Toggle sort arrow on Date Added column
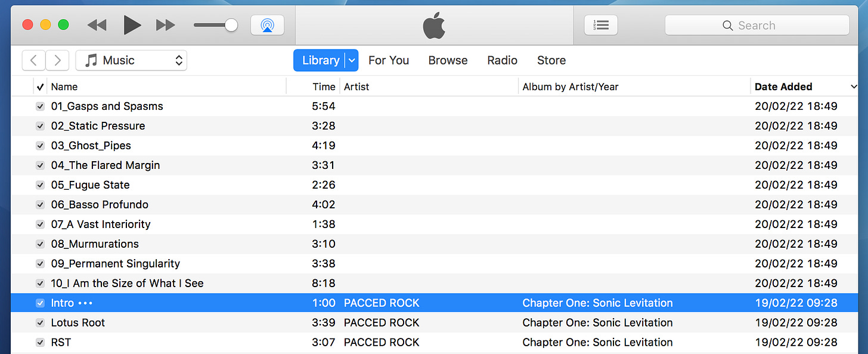Viewport: 868px width, 354px height. 854,87
